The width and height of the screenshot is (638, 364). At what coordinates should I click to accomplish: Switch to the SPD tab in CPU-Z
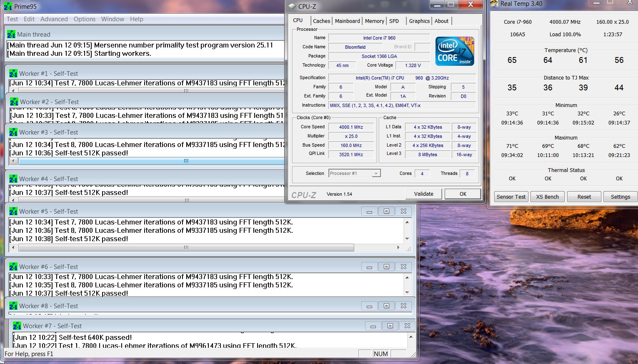point(394,21)
